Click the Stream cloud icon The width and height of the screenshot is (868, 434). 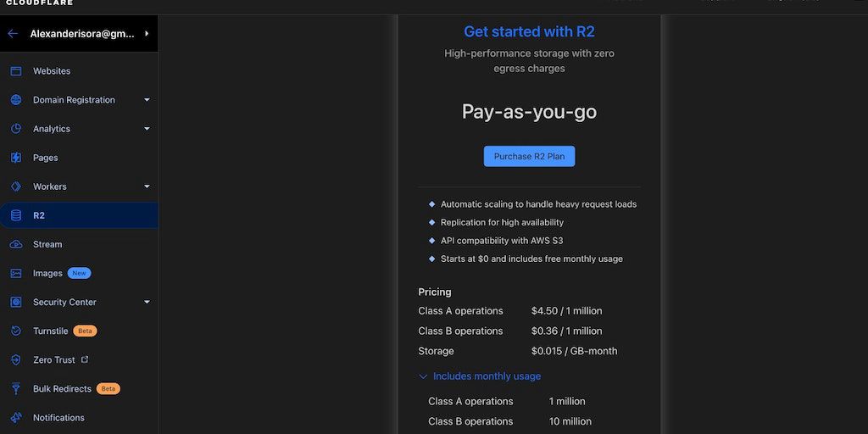pyautogui.click(x=15, y=244)
